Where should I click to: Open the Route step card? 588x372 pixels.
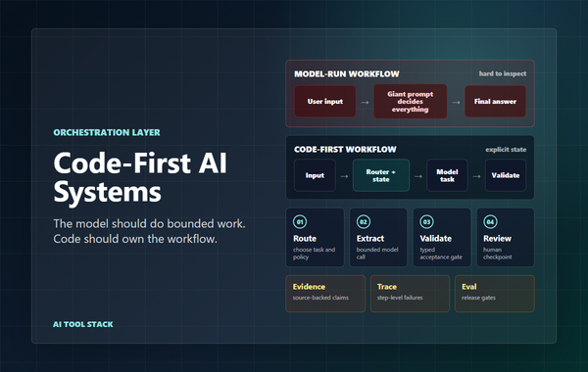pos(315,238)
